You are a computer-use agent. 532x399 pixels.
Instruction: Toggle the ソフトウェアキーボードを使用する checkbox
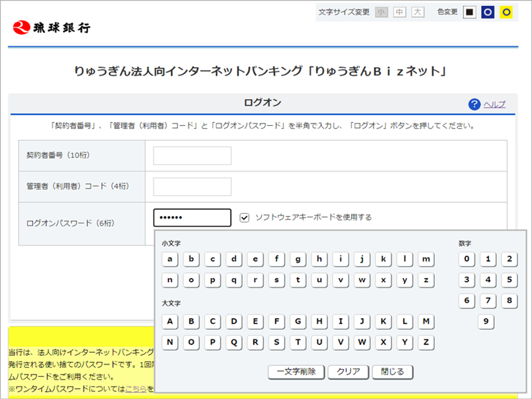pos(244,217)
